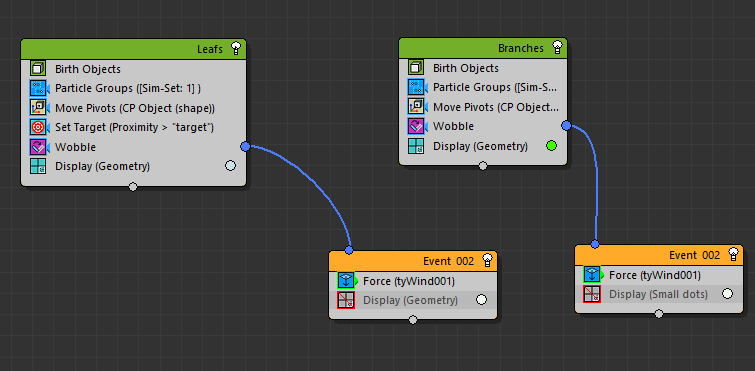Click white color circle on Display (Small dots)

(x=728, y=294)
